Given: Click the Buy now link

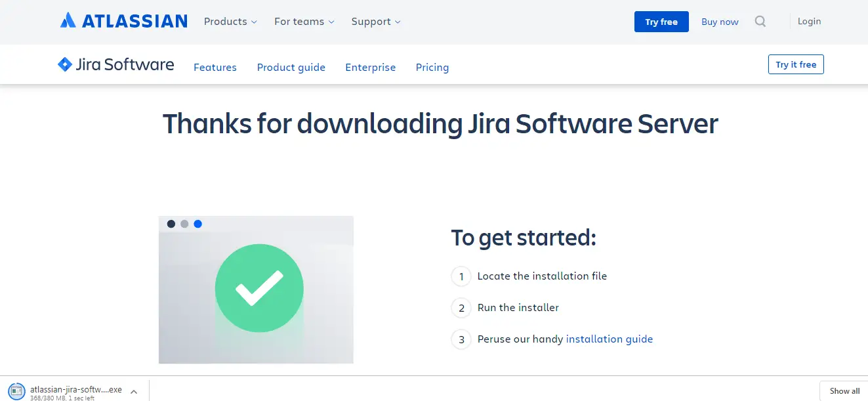Looking at the screenshot, I should pos(719,21).
